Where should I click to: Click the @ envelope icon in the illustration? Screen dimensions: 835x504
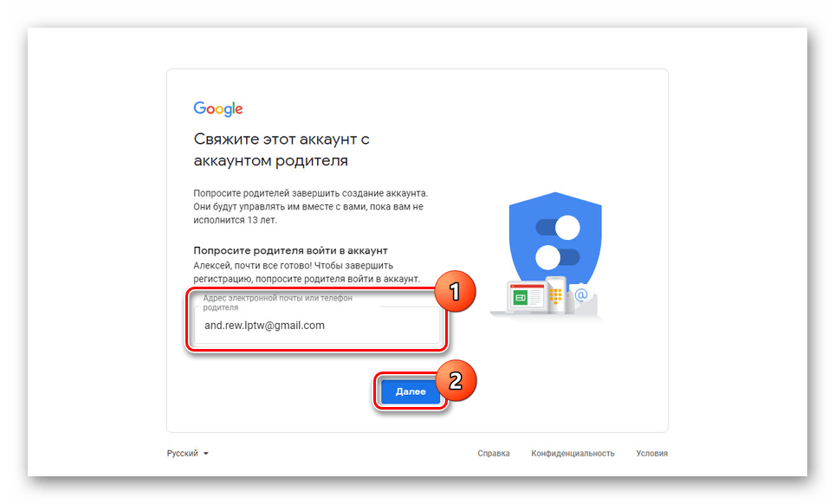coord(581,295)
